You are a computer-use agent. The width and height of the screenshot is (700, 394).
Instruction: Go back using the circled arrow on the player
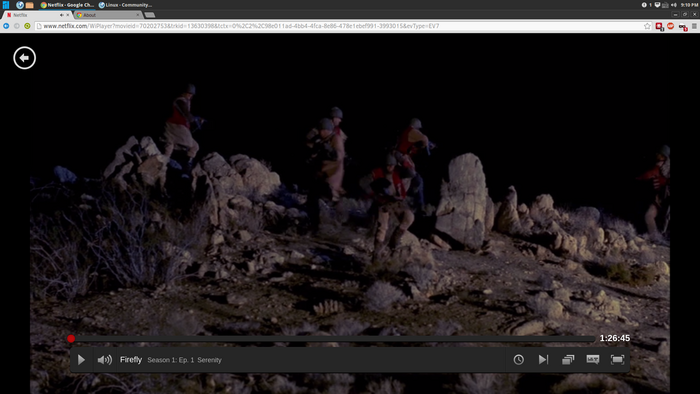[x=25, y=58]
